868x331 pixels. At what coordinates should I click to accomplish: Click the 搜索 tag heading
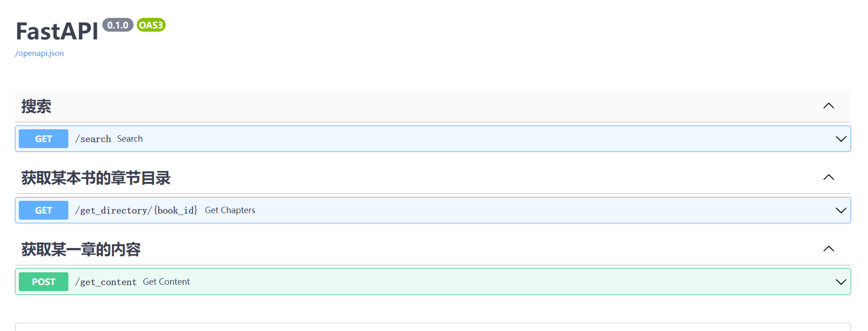coord(36,106)
